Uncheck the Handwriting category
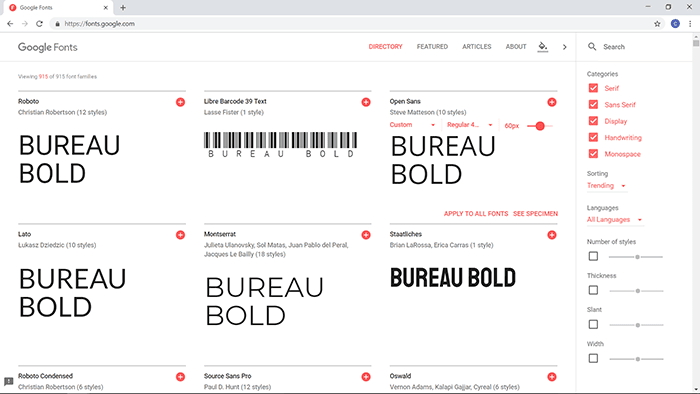 [593, 137]
